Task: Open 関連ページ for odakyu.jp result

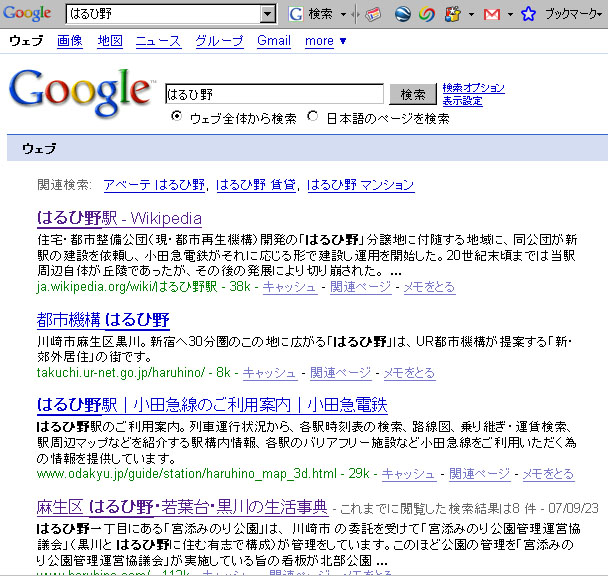Action: [x=480, y=474]
